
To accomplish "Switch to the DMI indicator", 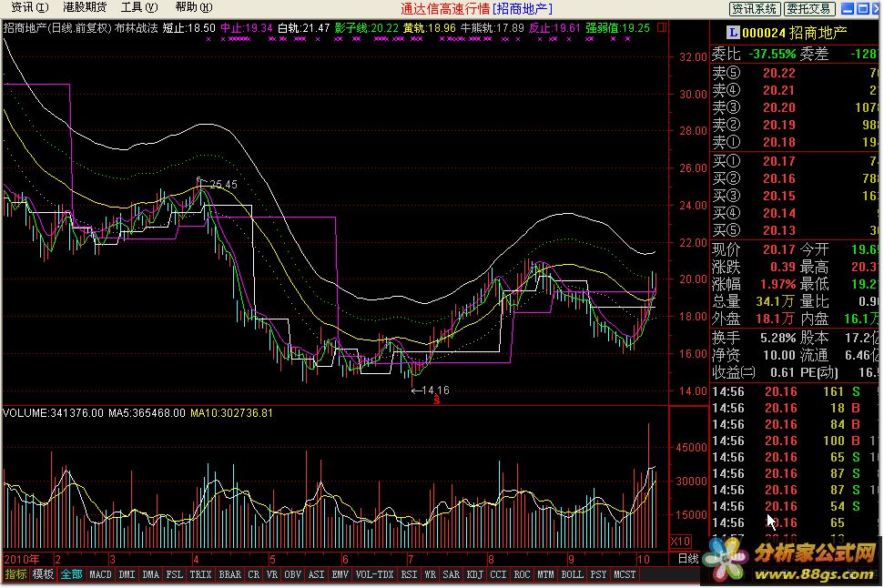I will 127,574.
